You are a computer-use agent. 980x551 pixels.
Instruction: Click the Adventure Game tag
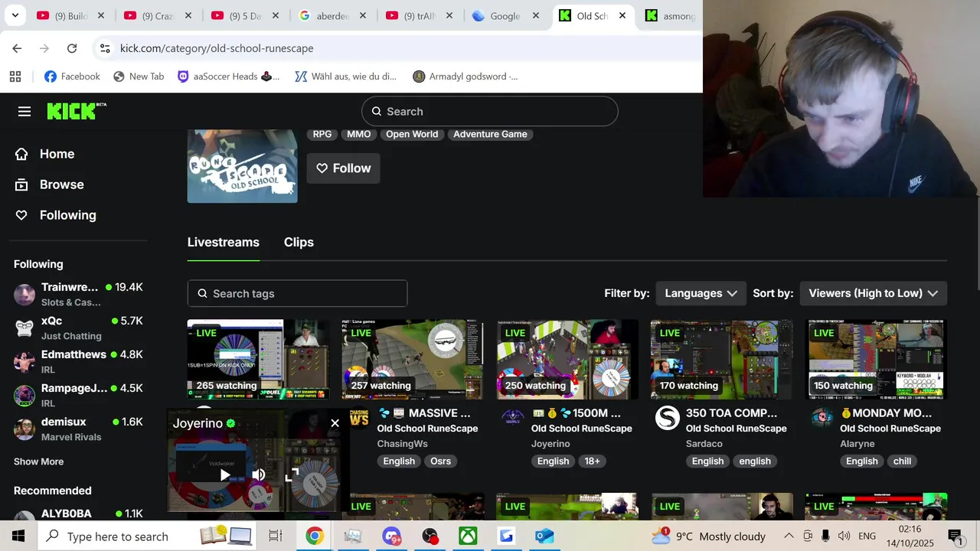click(x=490, y=134)
